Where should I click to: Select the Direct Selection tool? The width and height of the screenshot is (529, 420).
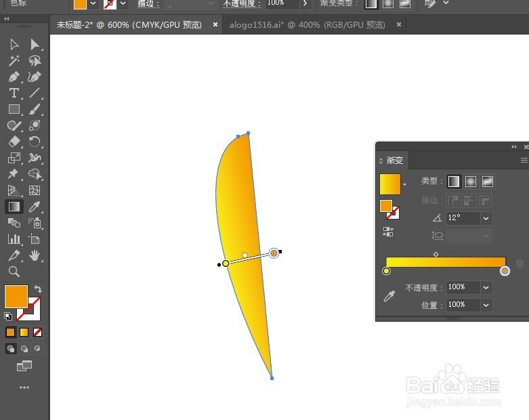(x=35, y=45)
